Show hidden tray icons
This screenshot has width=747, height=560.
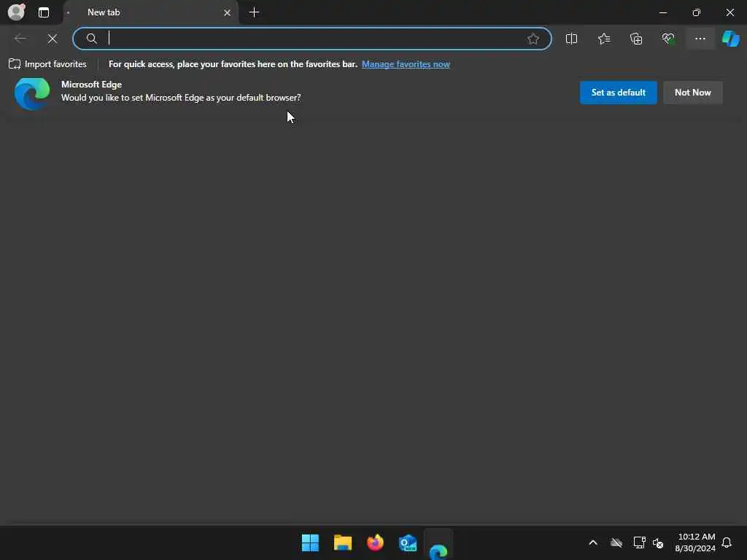593,542
